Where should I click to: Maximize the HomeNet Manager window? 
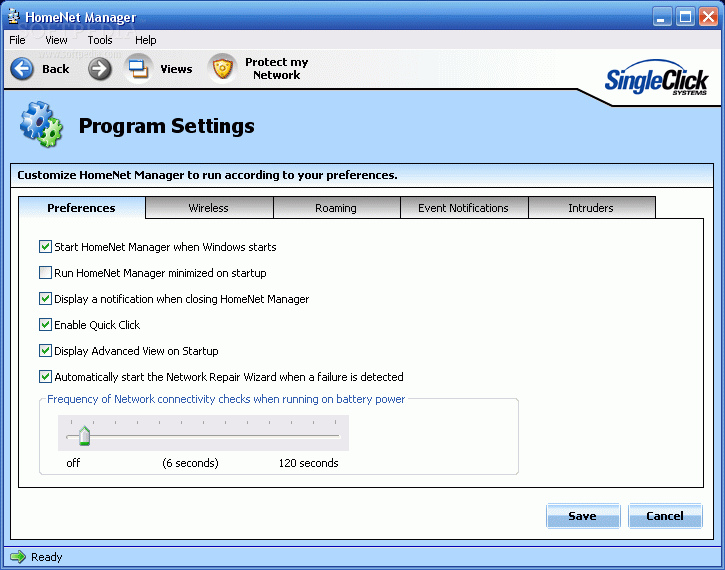[x=685, y=18]
